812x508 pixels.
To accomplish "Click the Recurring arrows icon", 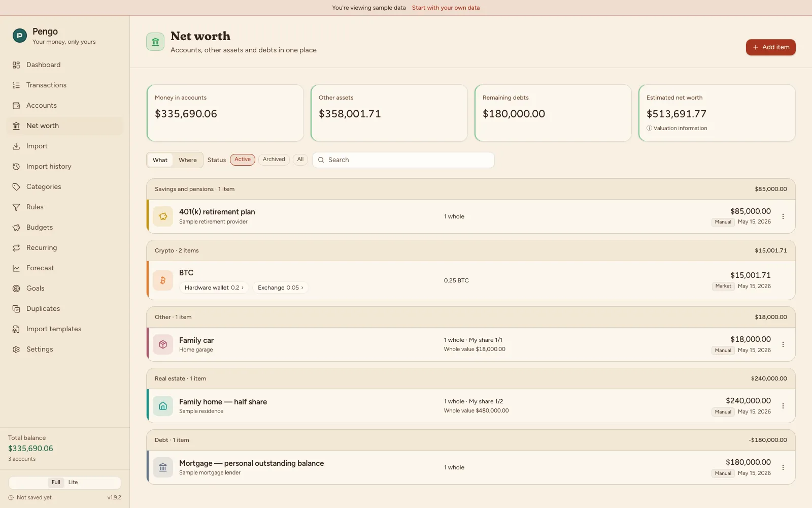I will click(16, 248).
